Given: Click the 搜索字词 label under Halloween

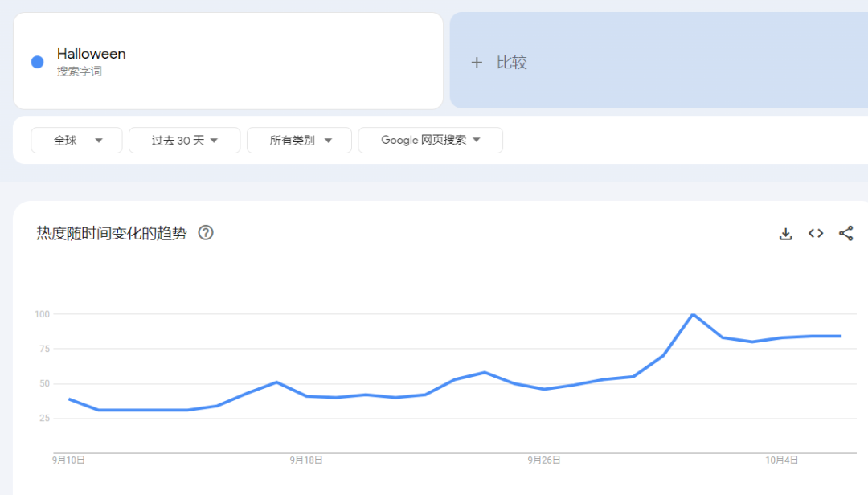Looking at the screenshot, I should (80, 72).
